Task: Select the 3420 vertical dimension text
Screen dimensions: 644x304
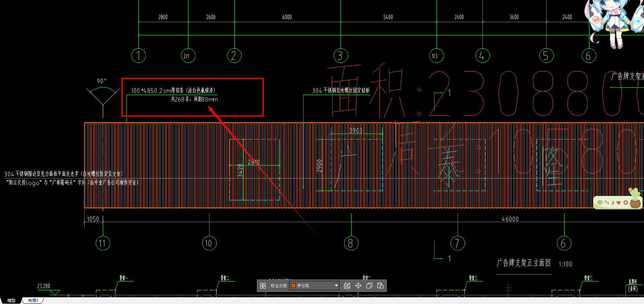Action: pos(240,170)
